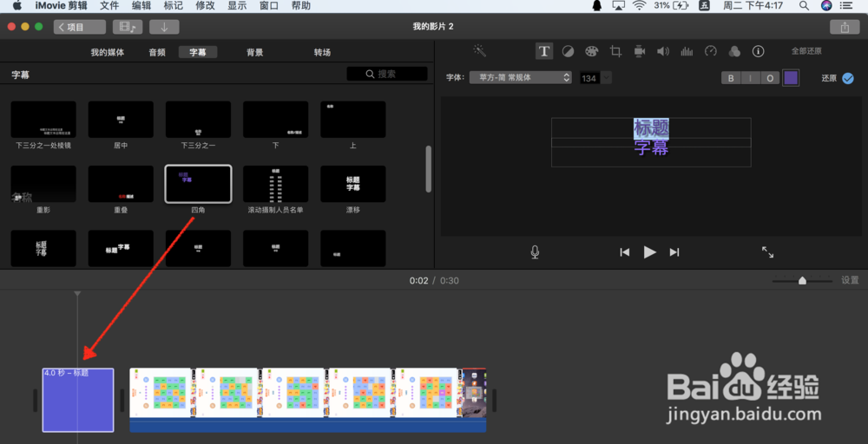Go back to 项目 projects
The image size is (868, 444).
click(80, 27)
